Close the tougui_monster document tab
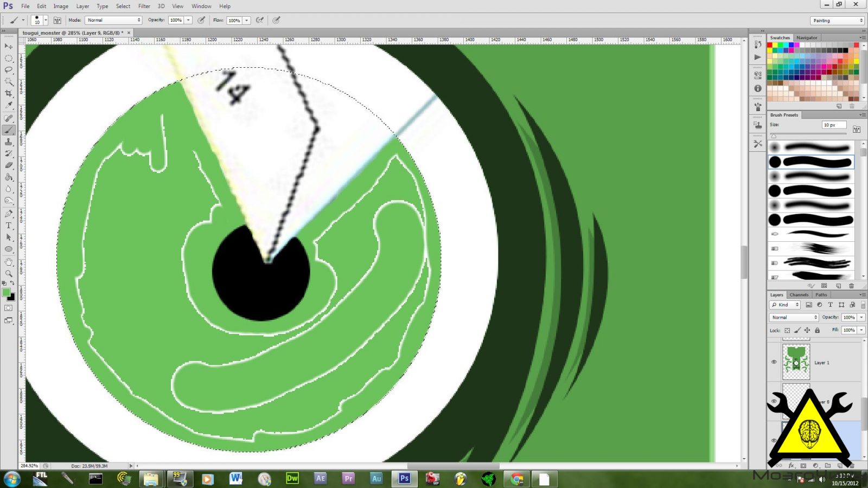 tap(129, 33)
